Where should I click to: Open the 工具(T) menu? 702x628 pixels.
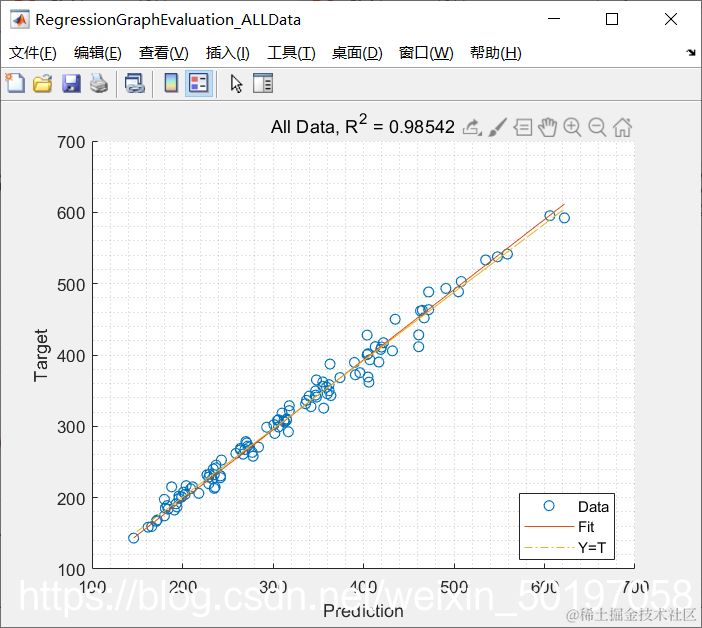click(x=291, y=53)
